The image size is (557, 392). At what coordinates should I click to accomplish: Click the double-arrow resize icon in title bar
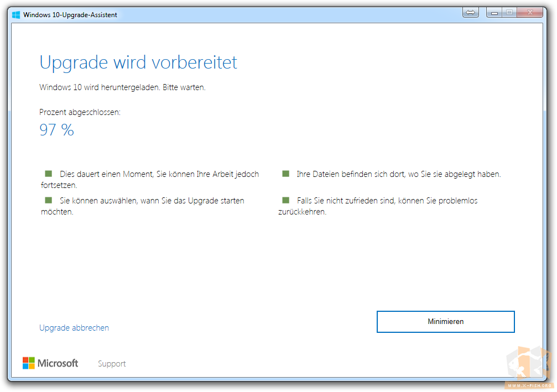(x=470, y=12)
